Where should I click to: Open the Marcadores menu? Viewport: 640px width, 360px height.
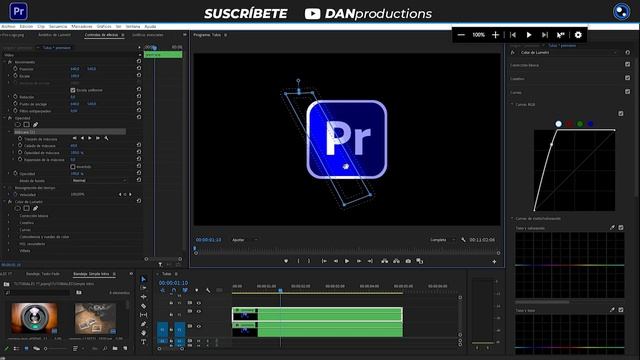point(82,27)
